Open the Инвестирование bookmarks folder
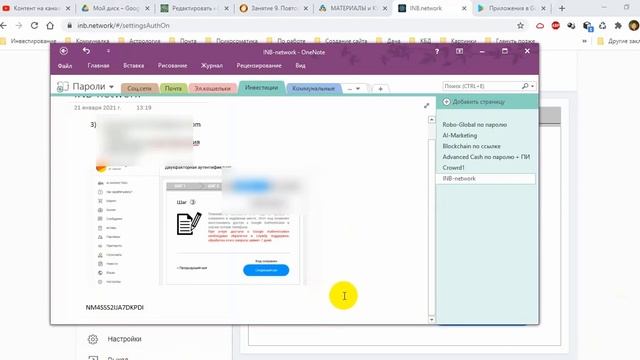 click(x=29, y=41)
